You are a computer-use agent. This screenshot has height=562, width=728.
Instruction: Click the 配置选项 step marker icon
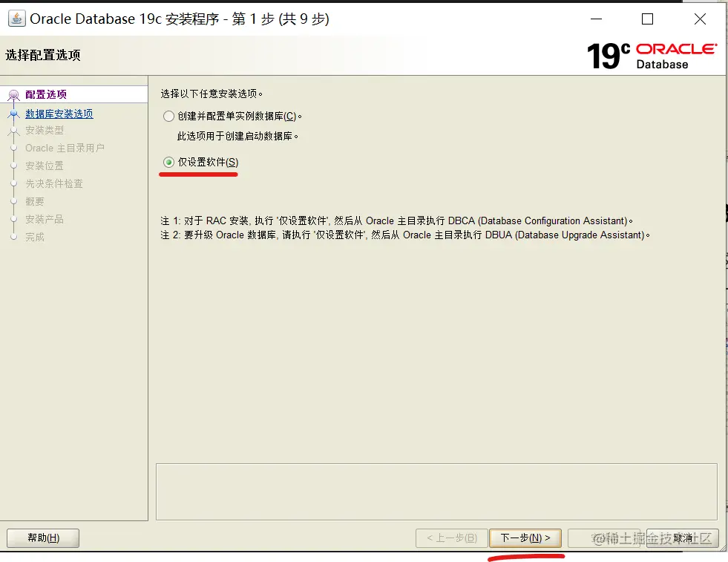(x=14, y=95)
